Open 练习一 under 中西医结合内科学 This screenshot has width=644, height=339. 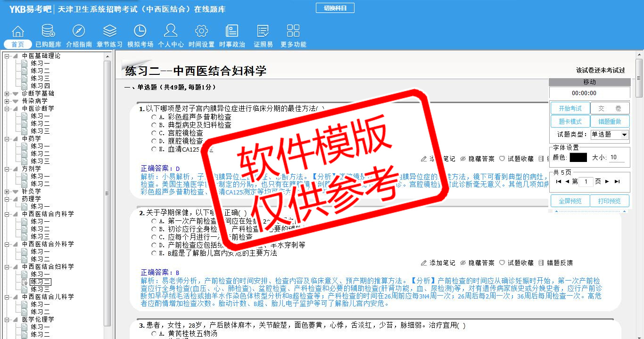coord(40,221)
